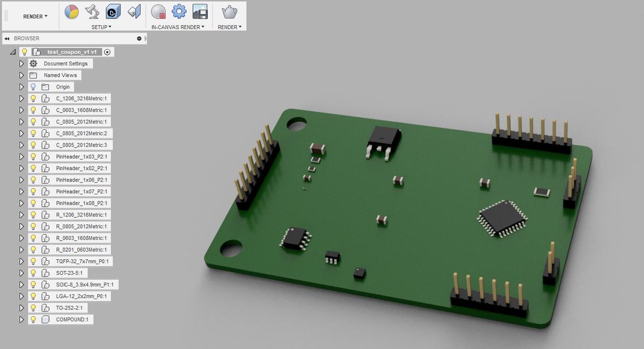Click the Decal tool icon
Screen dimensions: 644x349
[x=113, y=11]
